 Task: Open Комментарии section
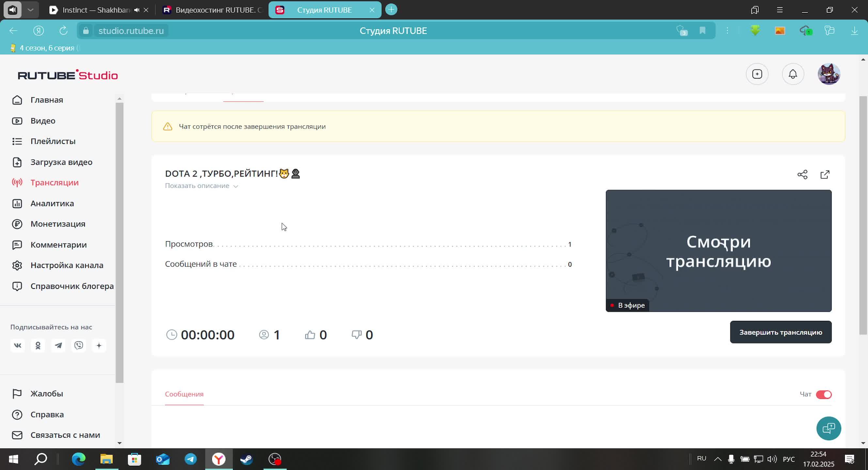pyautogui.click(x=49, y=245)
